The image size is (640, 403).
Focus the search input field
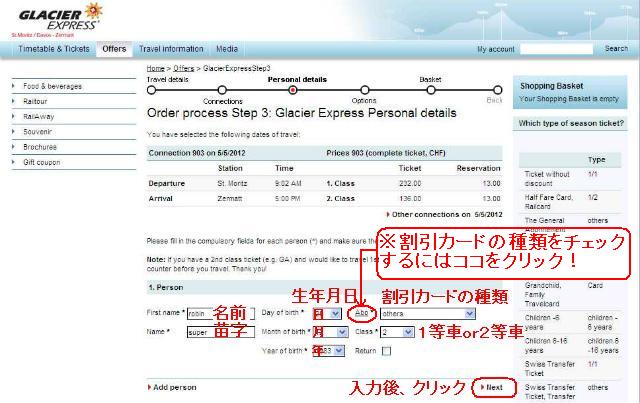556,49
